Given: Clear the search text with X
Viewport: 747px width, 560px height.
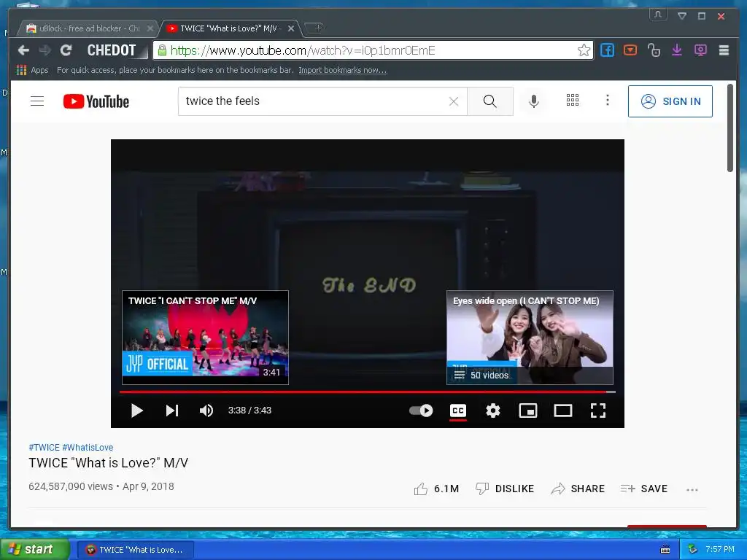Looking at the screenshot, I should 454,101.
